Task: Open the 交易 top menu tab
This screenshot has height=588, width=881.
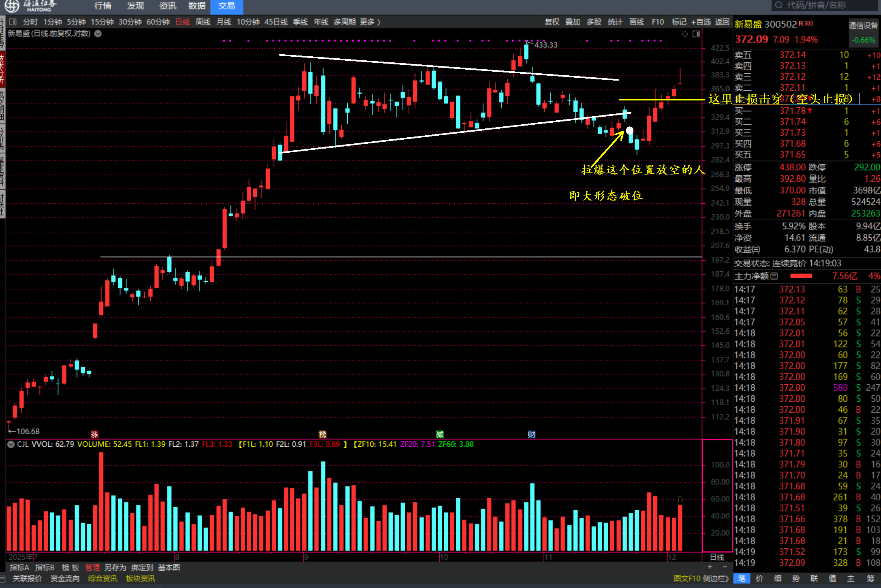Action: coord(227,6)
